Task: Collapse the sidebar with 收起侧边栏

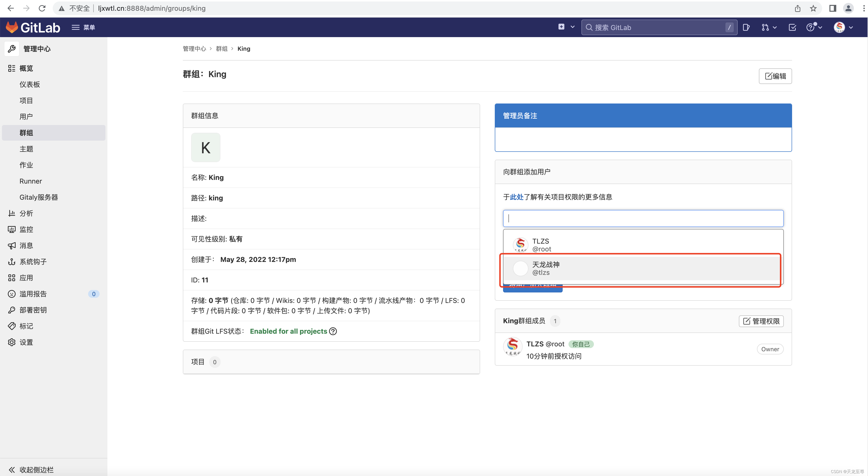Action: coord(31,470)
